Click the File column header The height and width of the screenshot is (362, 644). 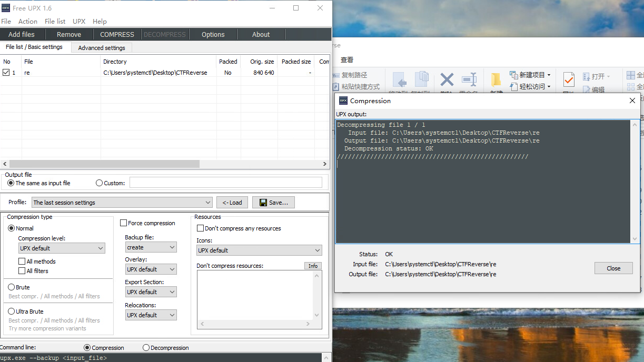(61, 62)
